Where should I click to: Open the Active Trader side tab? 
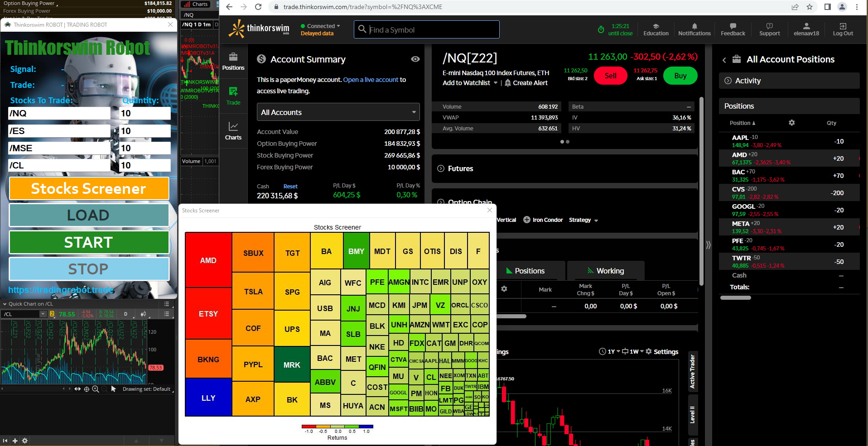coord(692,371)
